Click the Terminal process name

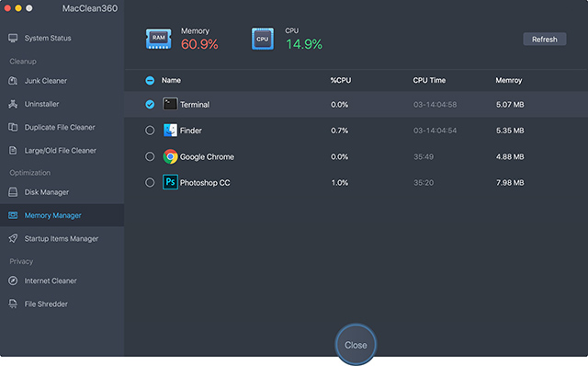pyautogui.click(x=195, y=105)
